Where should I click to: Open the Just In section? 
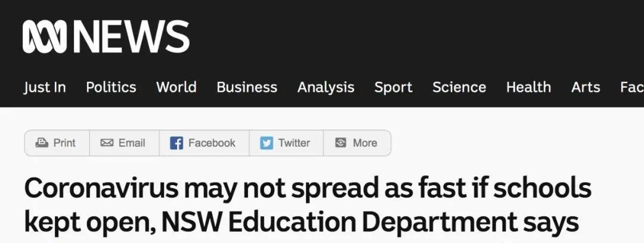tap(44, 87)
